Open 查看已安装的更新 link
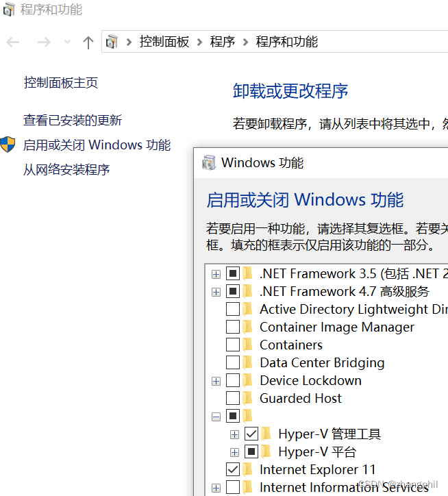This screenshot has width=448, height=496. (73, 120)
